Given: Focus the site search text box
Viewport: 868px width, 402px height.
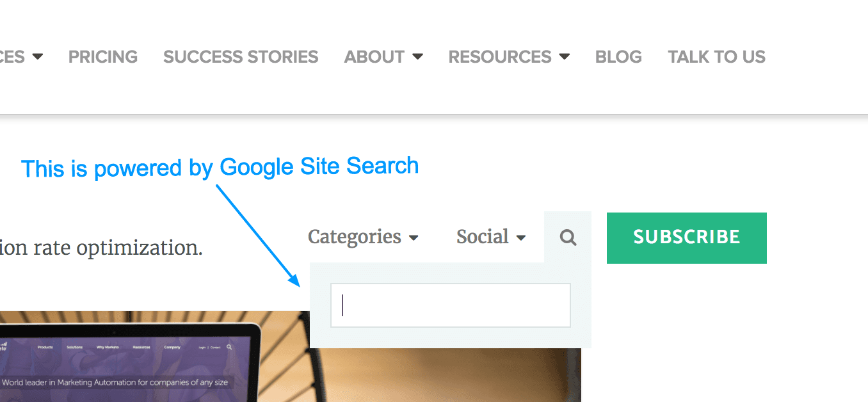Looking at the screenshot, I should click(450, 305).
